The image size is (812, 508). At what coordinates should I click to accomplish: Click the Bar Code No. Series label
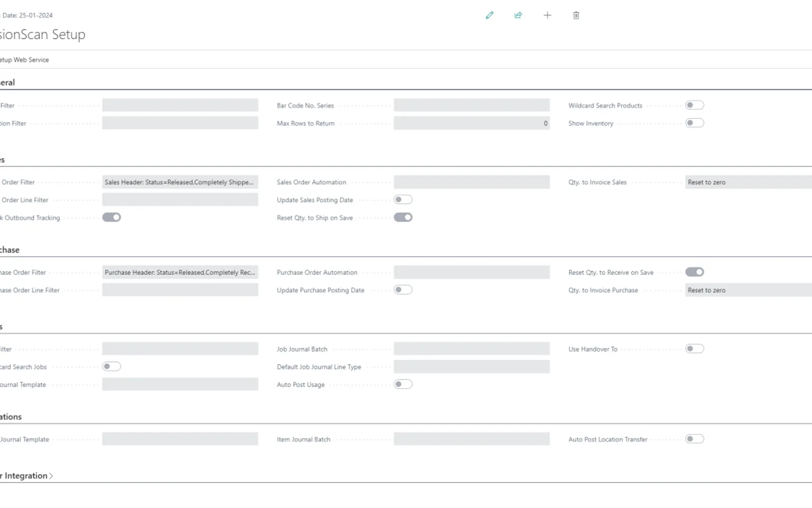tap(305, 106)
